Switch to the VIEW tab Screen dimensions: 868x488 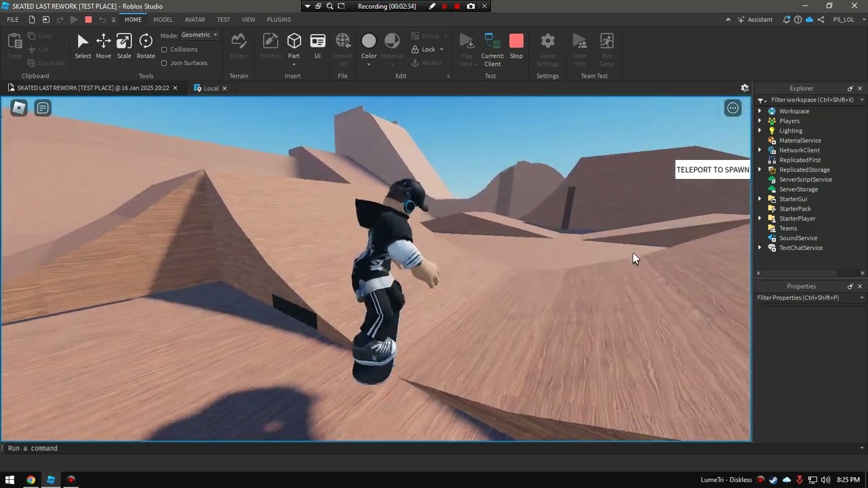[249, 20]
